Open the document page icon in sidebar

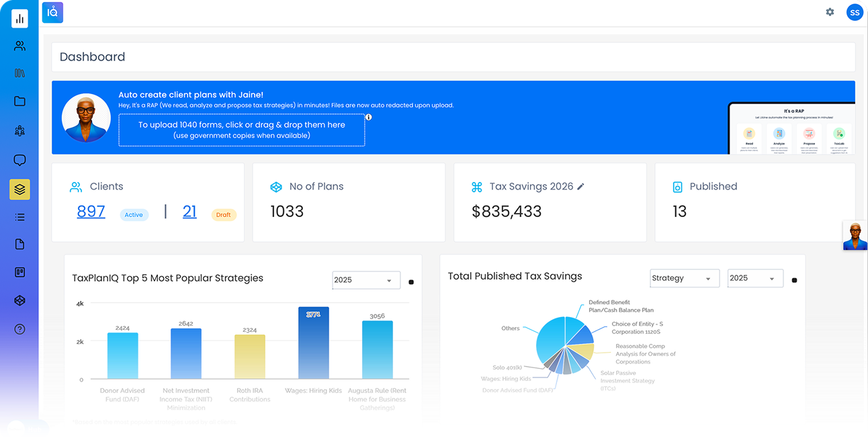19,245
